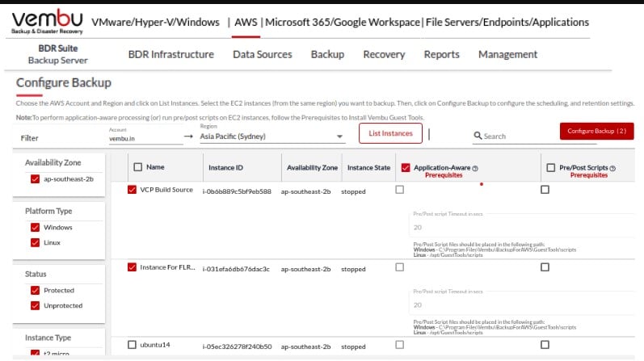Open the Backup menu
This screenshot has width=644, height=361.
pos(327,55)
